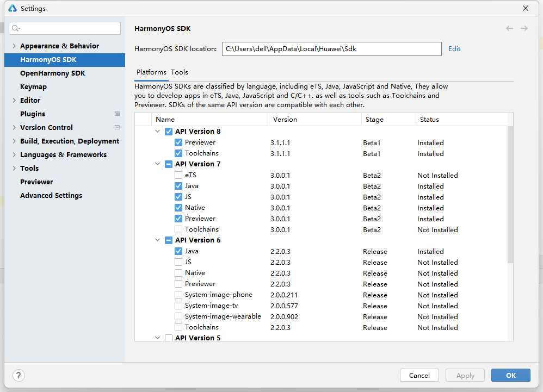This screenshot has height=392, width=543.
Task: Check the API Version 5 checkbox
Action: pos(169,338)
